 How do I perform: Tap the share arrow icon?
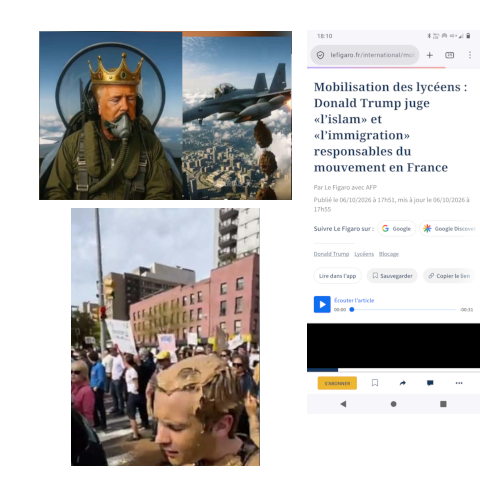(x=403, y=383)
